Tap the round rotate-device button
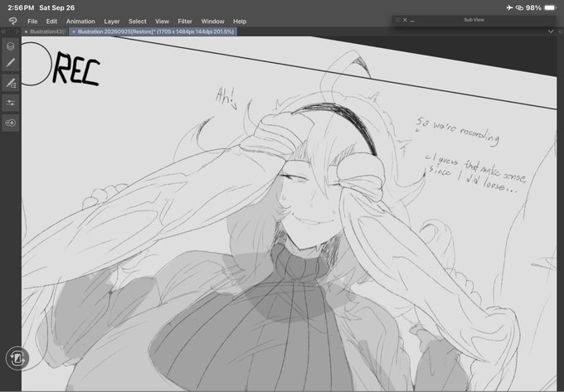Viewport: 564px width, 392px height. (x=17, y=358)
